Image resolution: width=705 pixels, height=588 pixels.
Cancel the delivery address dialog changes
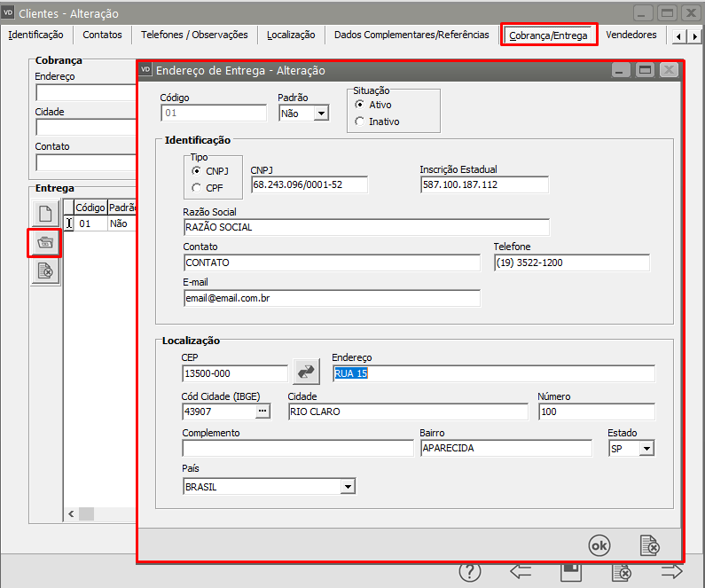coord(650,545)
